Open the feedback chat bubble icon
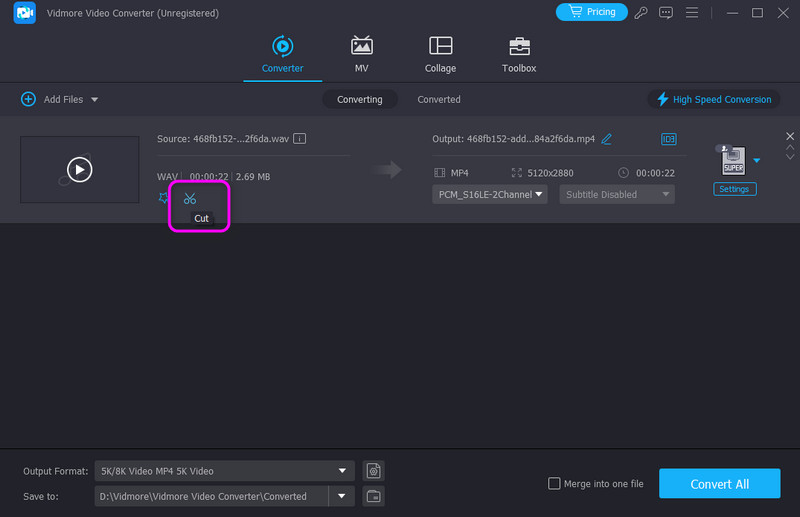This screenshot has height=517, width=800. [666, 13]
